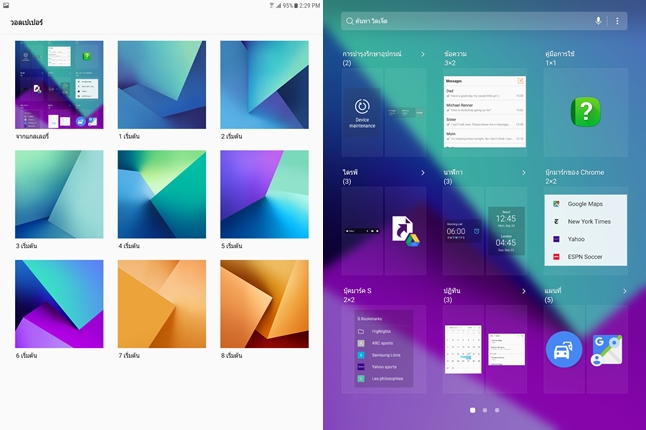This screenshot has width=646, height=430.
Task: Select the orange wallpaper labeled 7
Action: pyautogui.click(x=161, y=304)
